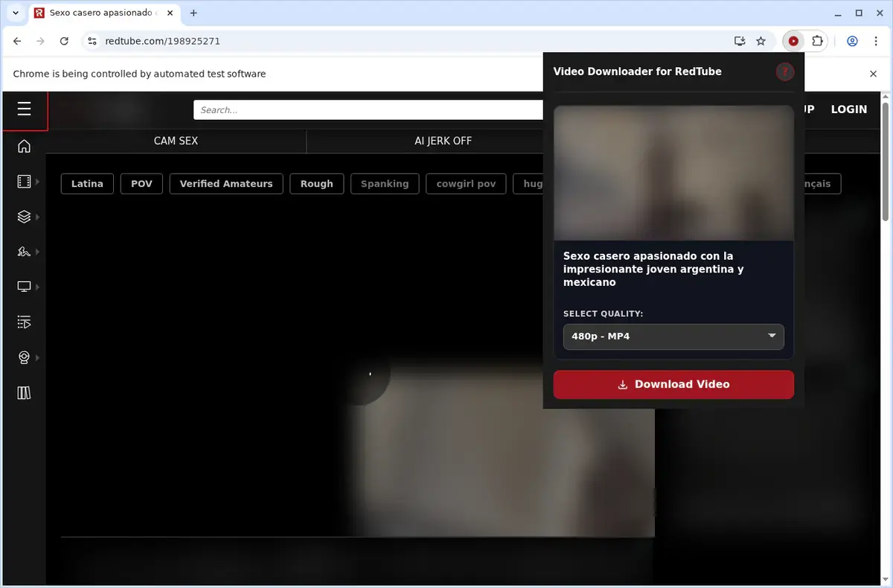Select the Latina tag
The image size is (893, 588).
[x=87, y=184]
